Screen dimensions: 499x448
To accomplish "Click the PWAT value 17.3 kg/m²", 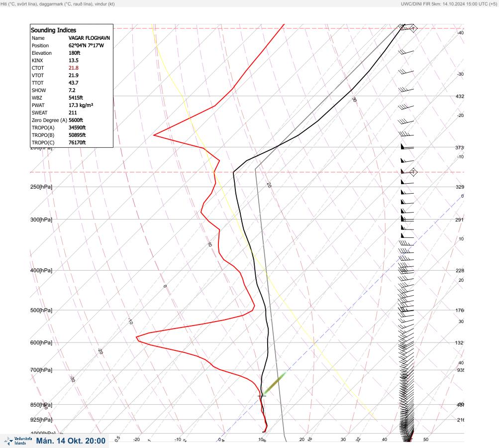I will tap(81, 105).
